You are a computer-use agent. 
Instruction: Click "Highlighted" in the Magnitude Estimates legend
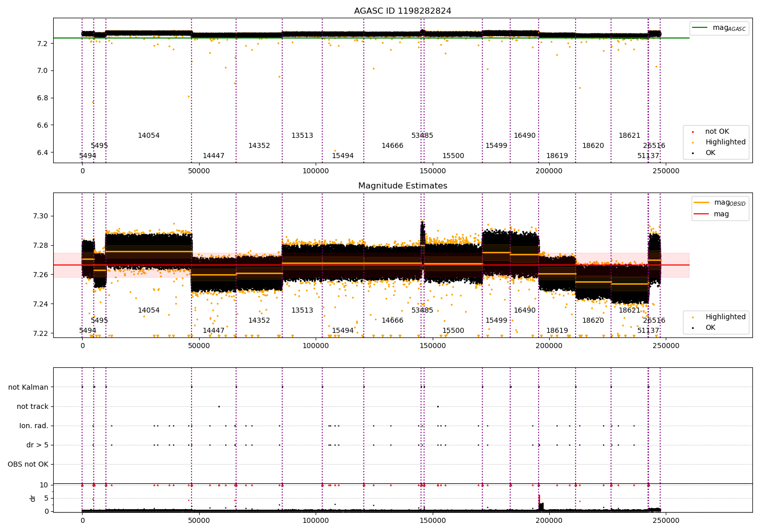click(x=726, y=317)
